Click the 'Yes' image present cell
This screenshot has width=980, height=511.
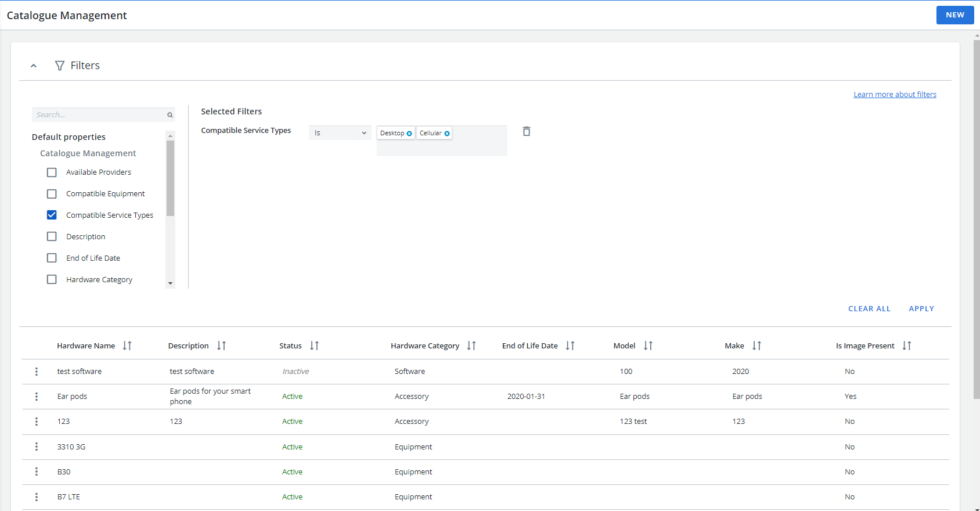click(851, 397)
